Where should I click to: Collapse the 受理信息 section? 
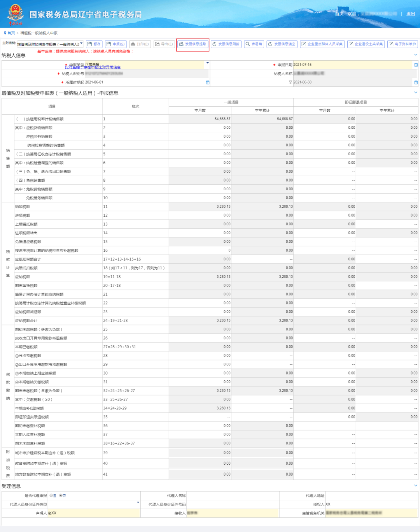pos(416,486)
